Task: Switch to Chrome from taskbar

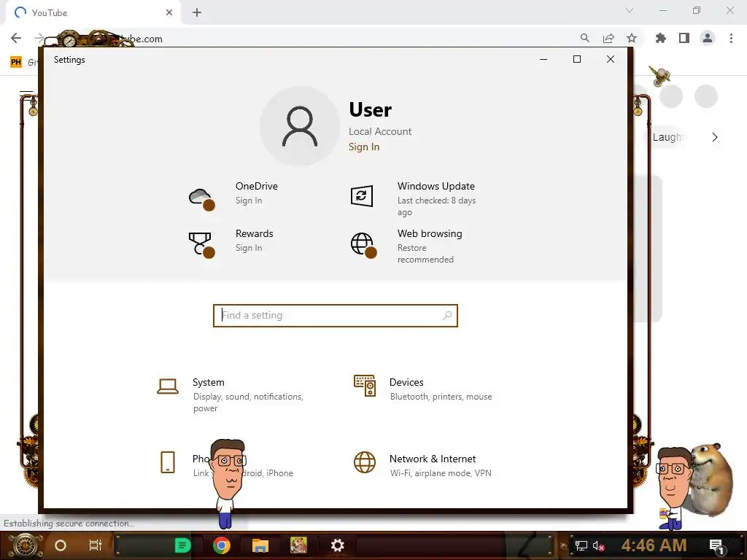Action: click(222, 545)
